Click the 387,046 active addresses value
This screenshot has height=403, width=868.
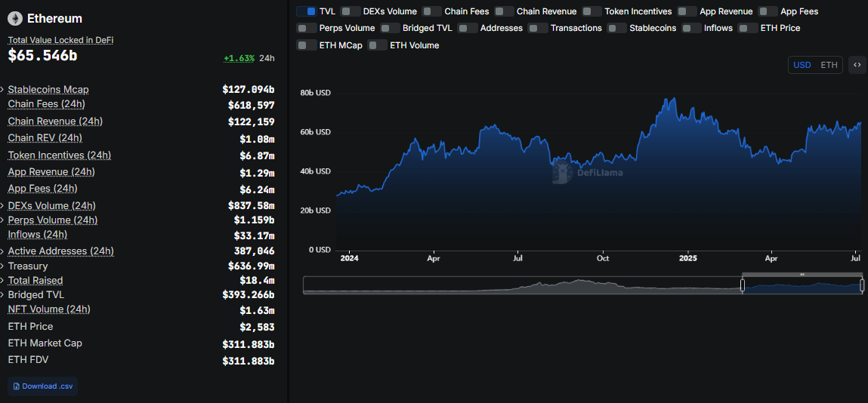click(x=254, y=251)
